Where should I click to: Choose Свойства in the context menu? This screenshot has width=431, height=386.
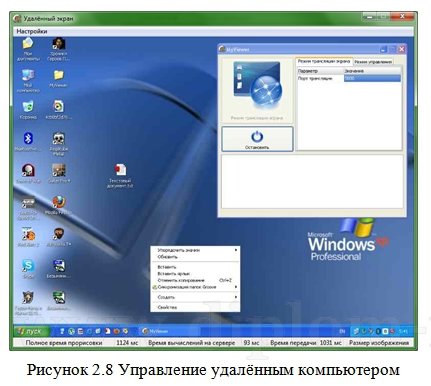[x=195, y=307]
